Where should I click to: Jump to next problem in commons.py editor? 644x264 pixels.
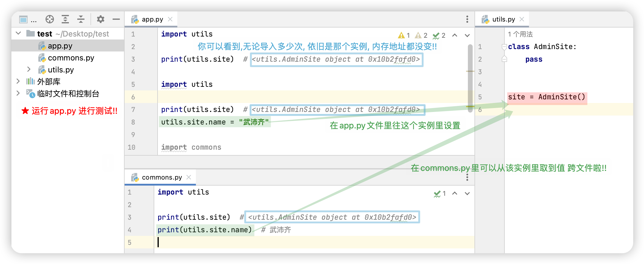[x=467, y=193]
